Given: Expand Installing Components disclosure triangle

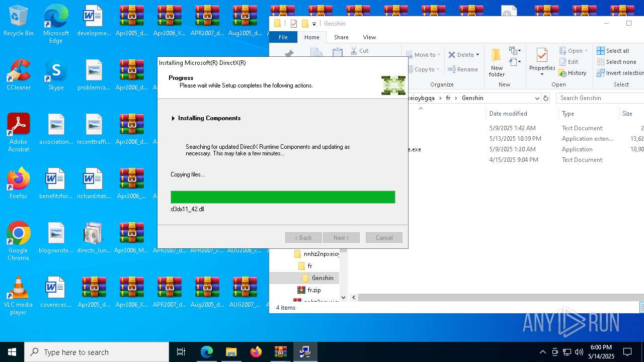Looking at the screenshot, I should pyautogui.click(x=173, y=119).
